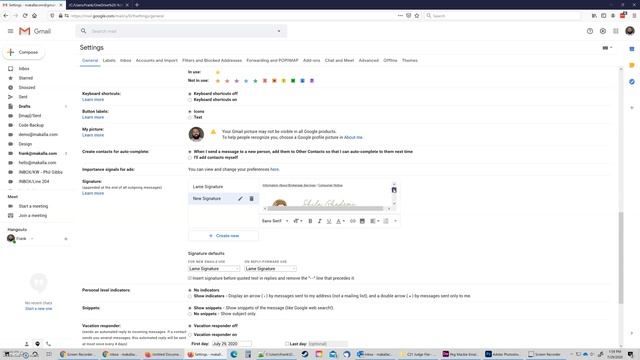Open the Support help icon

(x=590, y=31)
